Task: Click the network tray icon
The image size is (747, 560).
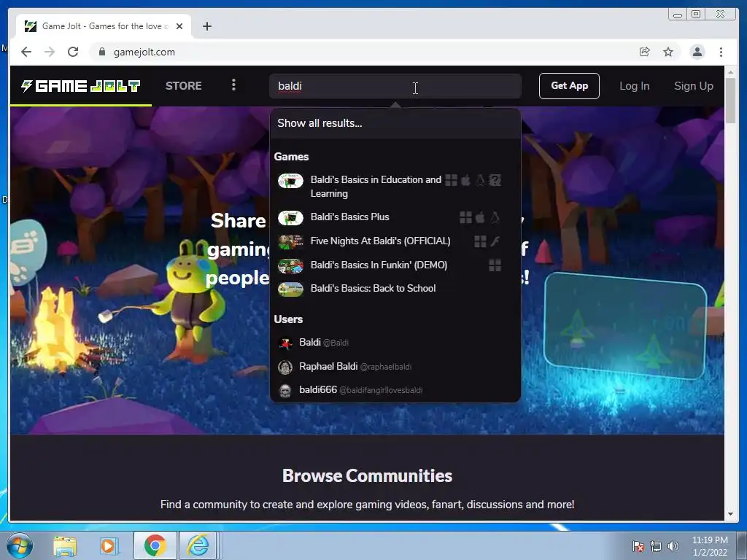Action: [x=656, y=546]
